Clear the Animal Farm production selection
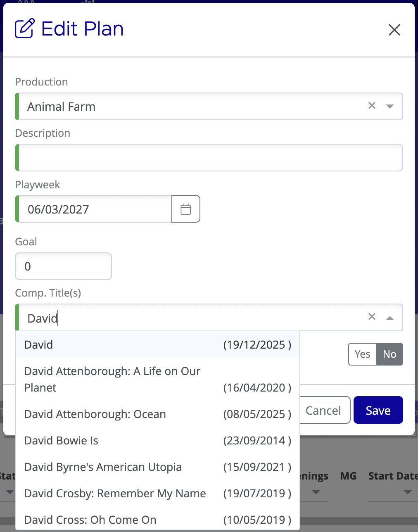Image resolution: width=418 pixels, height=532 pixels. pyautogui.click(x=371, y=106)
